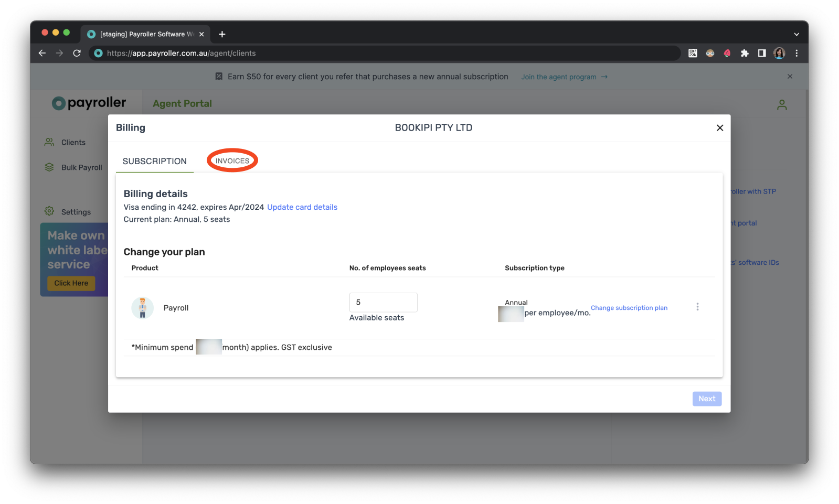Open the user account icon in Agent Portal
Viewport: 839px width, 504px height.
coord(782,105)
